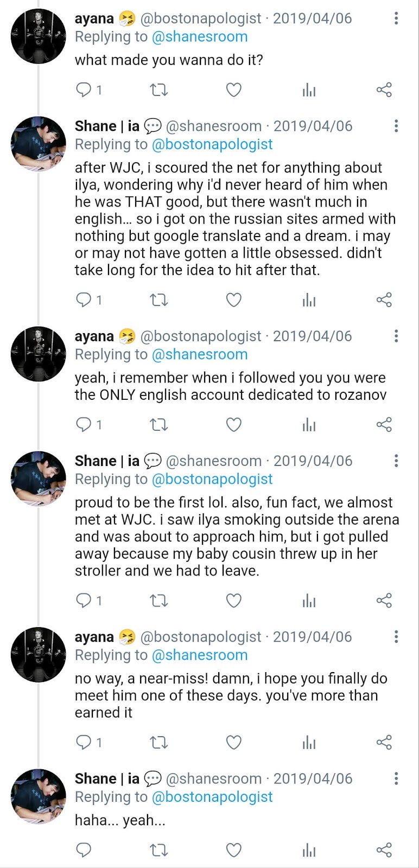View analytics of the "haha... yeah..." tweet

309,850
